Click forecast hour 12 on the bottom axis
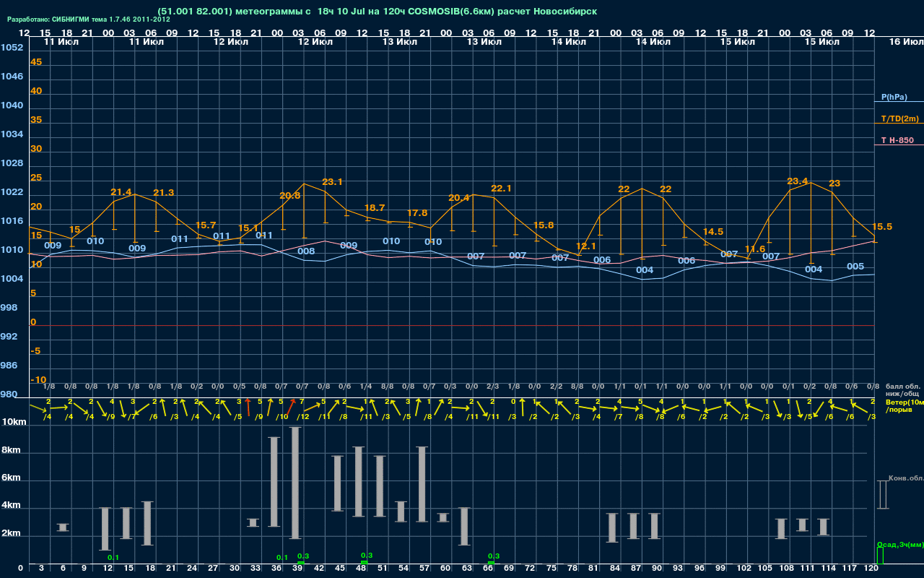 108,569
